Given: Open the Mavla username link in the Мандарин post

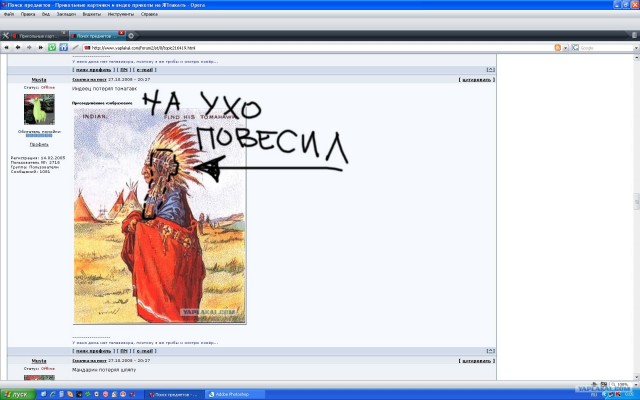Looking at the screenshot, I should tap(39, 361).
